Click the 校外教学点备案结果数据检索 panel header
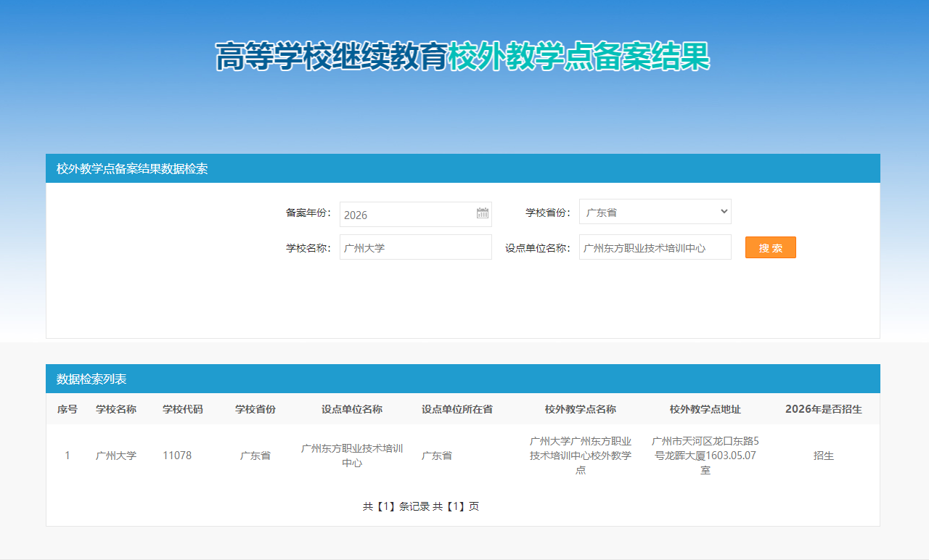This screenshot has height=560, width=929. click(463, 168)
